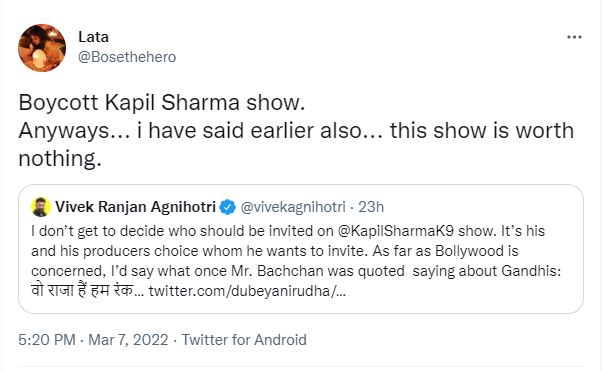This screenshot has width=604, height=371.
Task: Click the 'this show is worth nothing' text
Action: click(296, 144)
